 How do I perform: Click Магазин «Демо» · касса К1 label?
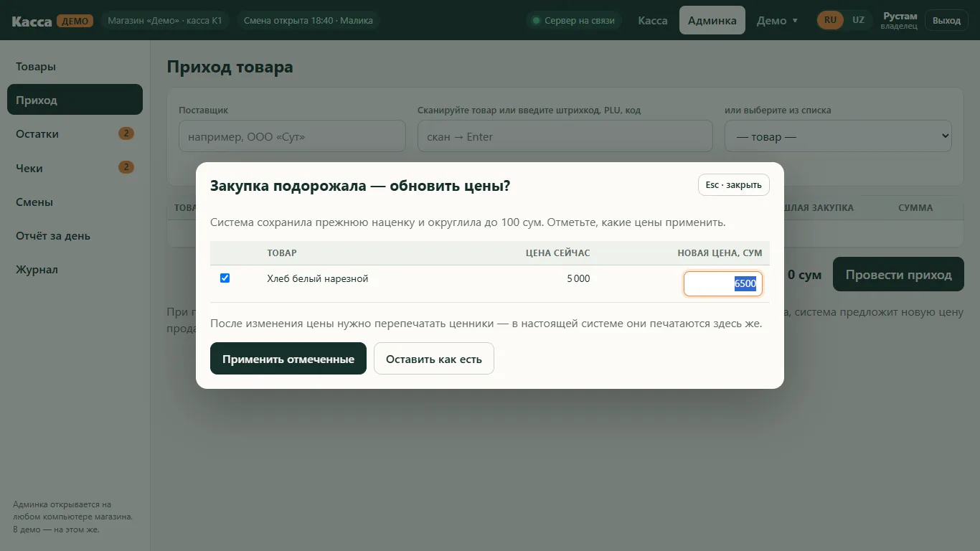165,21
